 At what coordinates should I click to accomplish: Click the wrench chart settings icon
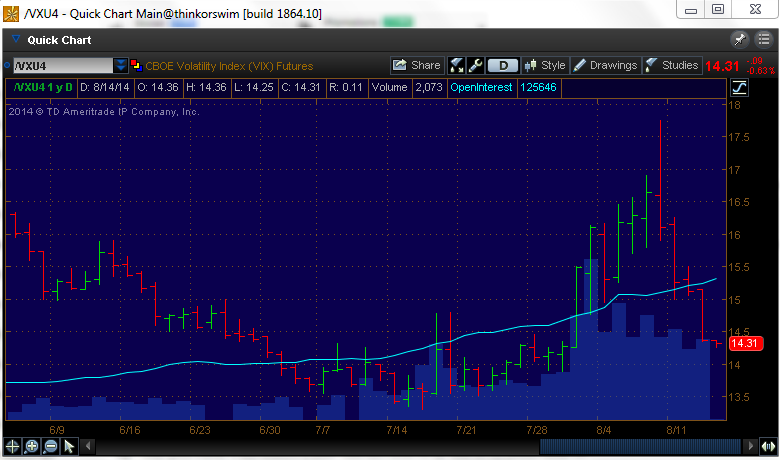pyautogui.click(x=476, y=65)
